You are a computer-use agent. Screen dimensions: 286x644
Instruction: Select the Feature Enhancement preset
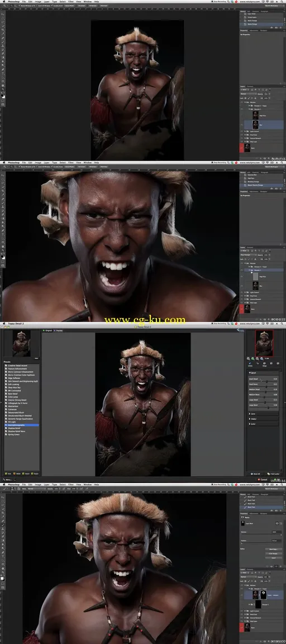17,369
